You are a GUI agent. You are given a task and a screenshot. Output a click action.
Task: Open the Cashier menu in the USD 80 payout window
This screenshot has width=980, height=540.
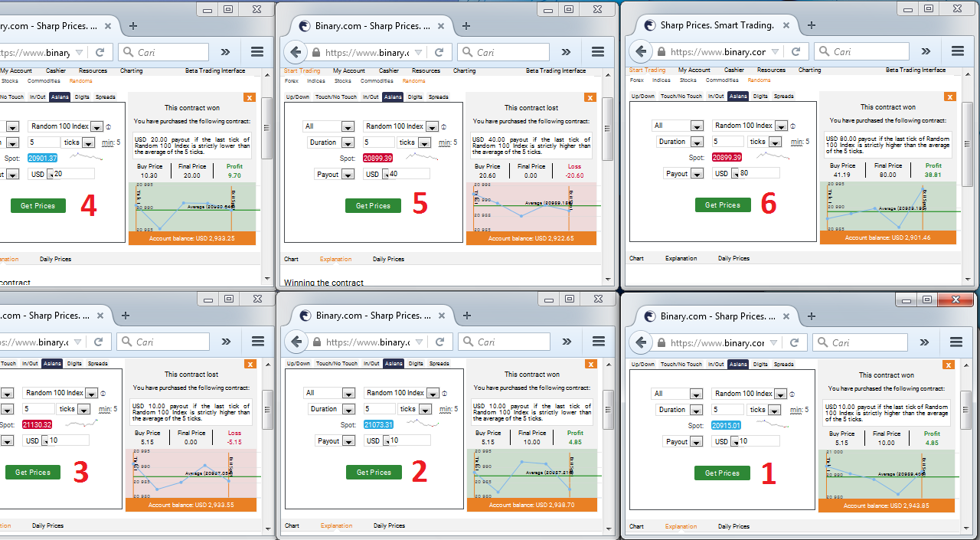(x=734, y=70)
